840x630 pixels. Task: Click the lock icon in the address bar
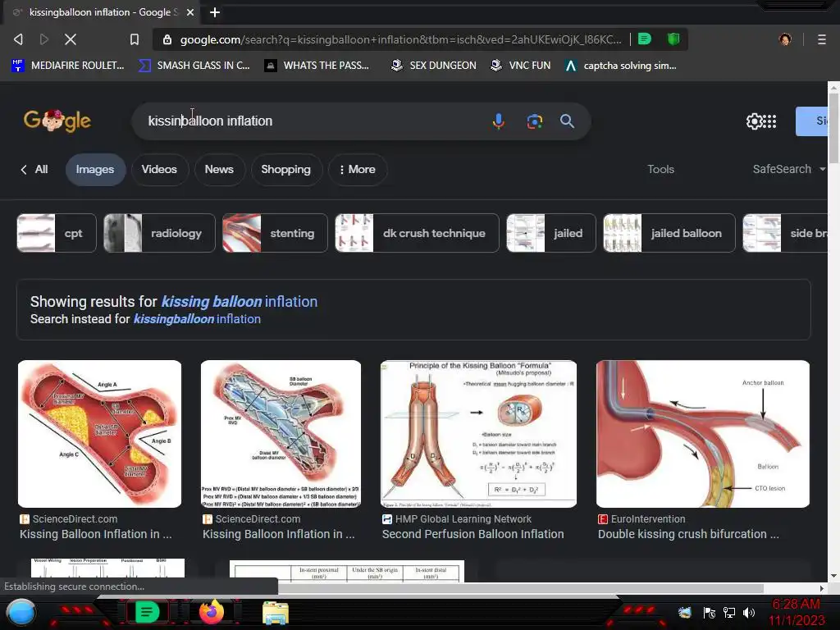coord(167,39)
